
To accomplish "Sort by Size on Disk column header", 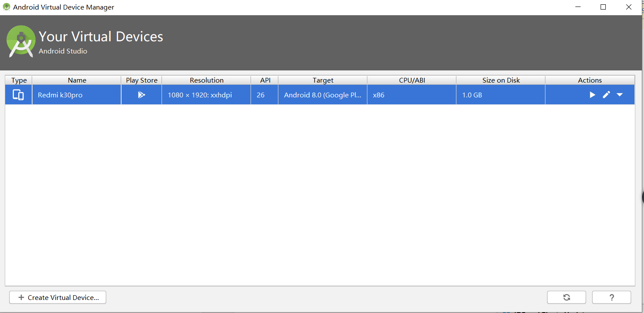I will (501, 80).
